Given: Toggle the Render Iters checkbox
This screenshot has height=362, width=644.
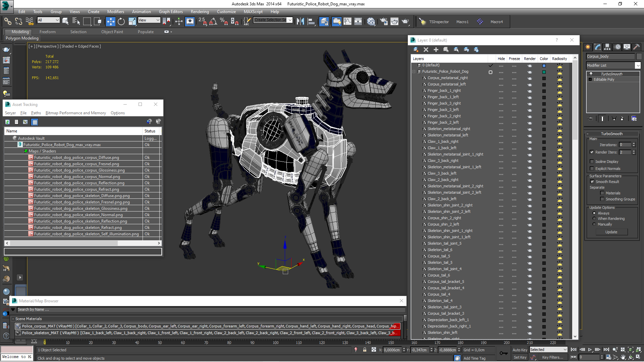Looking at the screenshot, I should click(x=592, y=152).
